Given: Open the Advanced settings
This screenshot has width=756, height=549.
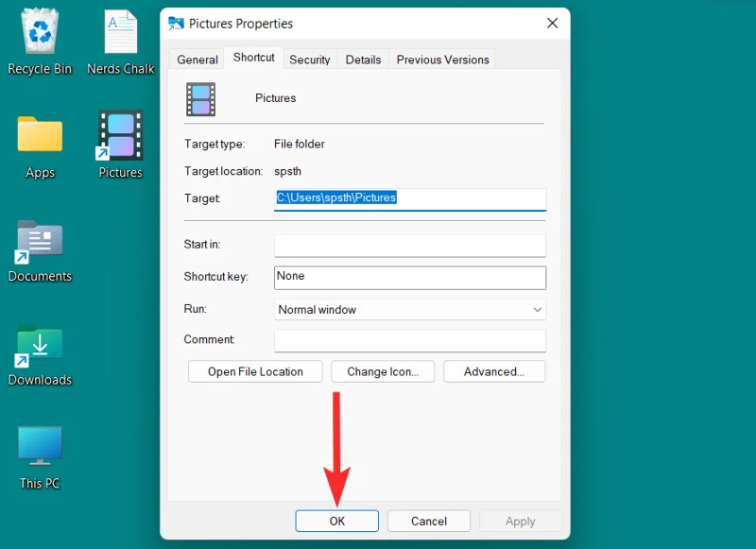Looking at the screenshot, I should [494, 371].
